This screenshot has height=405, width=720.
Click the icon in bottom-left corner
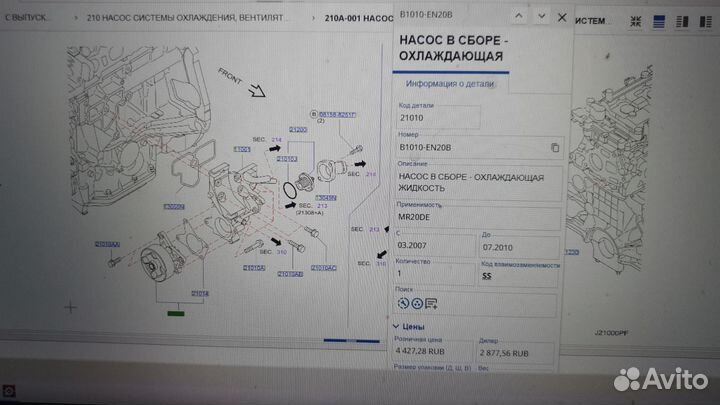tap(9, 391)
